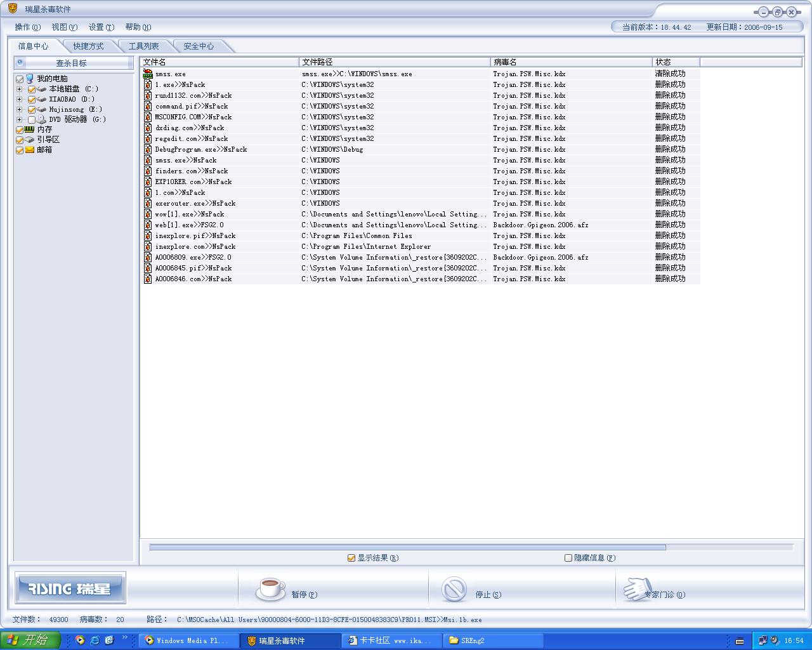Expand the 本地磁盘 (C:) tree node
The image size is (812, 650).
click(x=19, y=89)
